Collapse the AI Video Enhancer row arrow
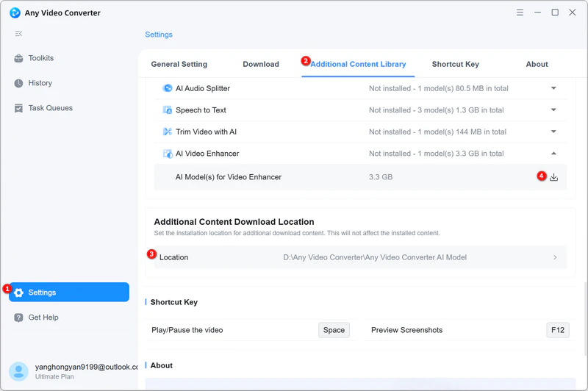This screenshot has height=391, width=588. (x=553, y=154)
